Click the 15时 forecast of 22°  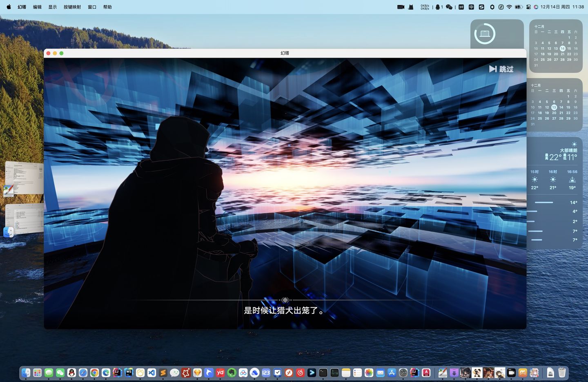[x=535, y=180]
